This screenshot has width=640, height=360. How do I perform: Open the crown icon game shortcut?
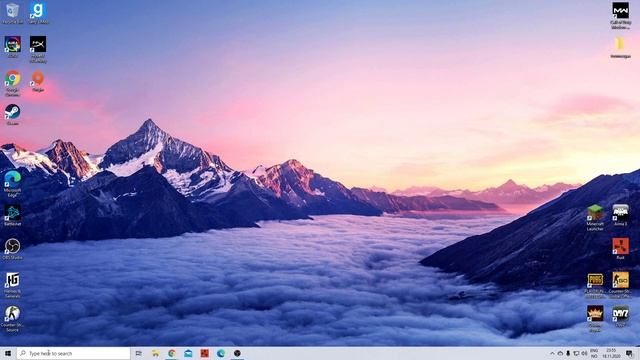pyautogui.click(x=595, y=319)
